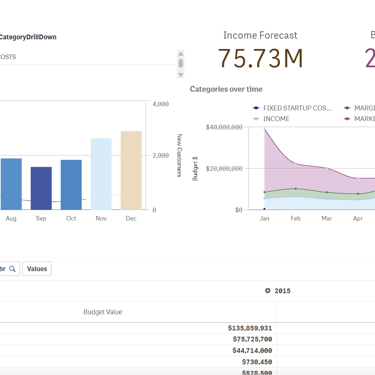Click the Categories over time chart title
Image resolution: width=375 pixels, height=375 pixels.
tap(226, 89)
